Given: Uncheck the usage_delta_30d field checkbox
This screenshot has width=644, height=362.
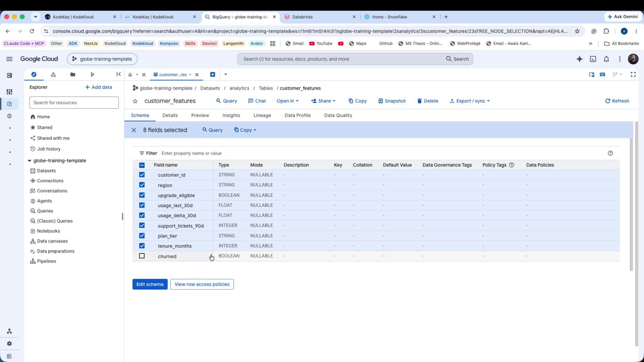Looking at the screenshot, I should (x=142, y=215).
